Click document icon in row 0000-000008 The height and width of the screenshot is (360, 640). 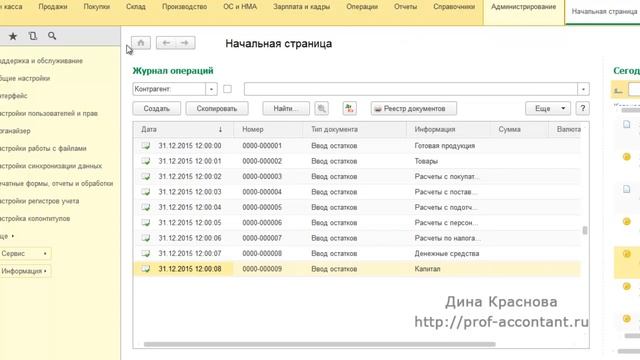coord(146,253)
